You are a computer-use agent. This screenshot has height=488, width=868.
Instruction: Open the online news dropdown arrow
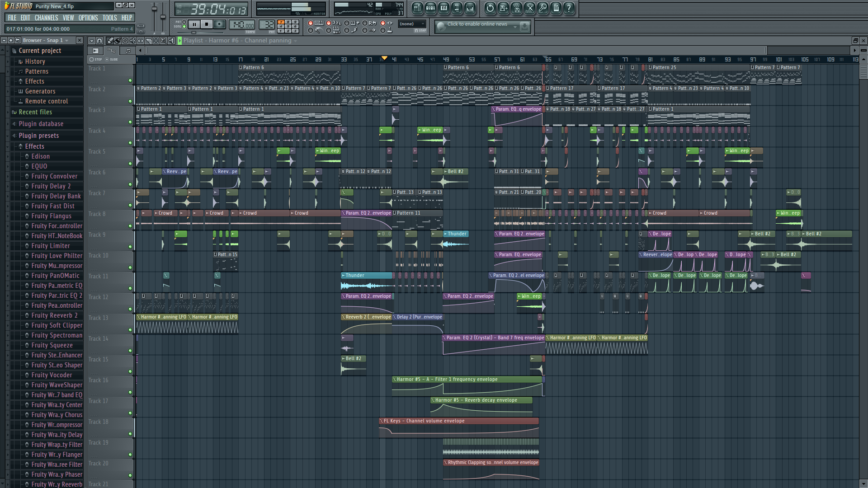click(x=515, y=27)
